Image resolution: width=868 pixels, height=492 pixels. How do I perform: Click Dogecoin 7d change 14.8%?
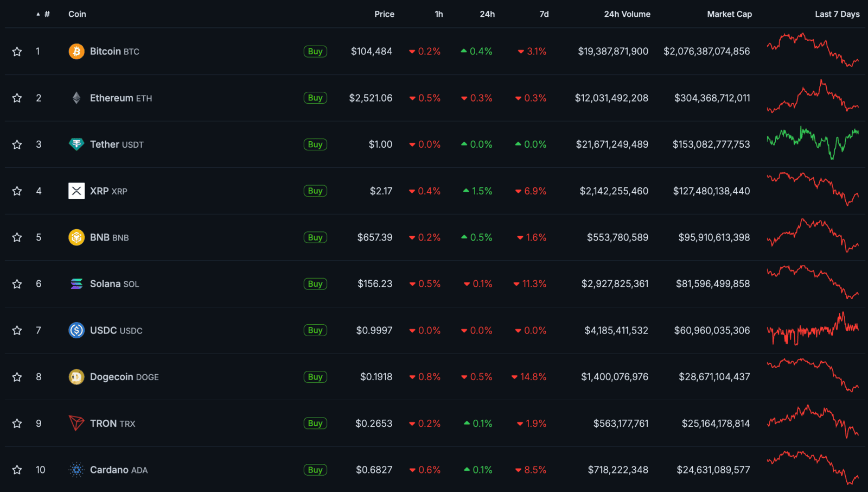pyautogui.click(x=529, y=377)
